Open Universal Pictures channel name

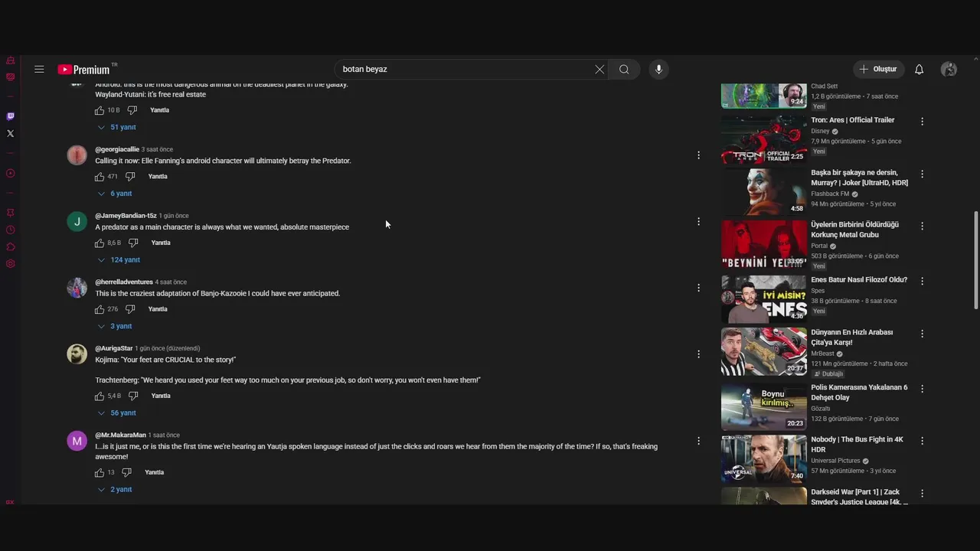[x=835, y=461]
